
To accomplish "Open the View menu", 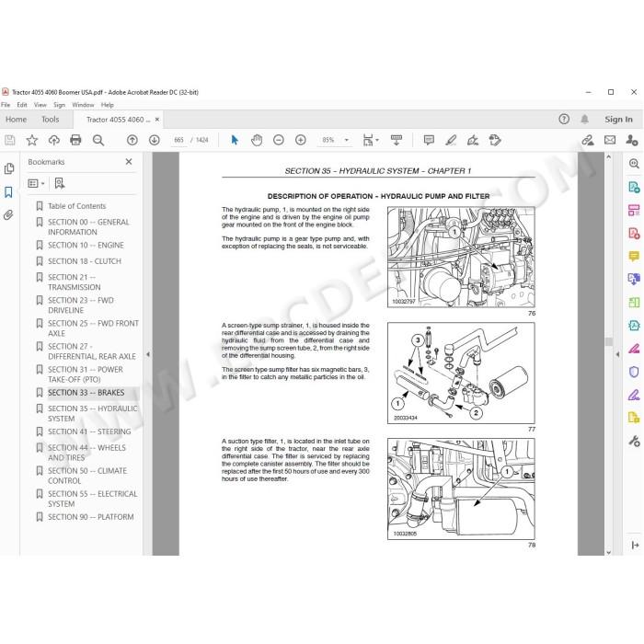I will [x=40, y=105].
